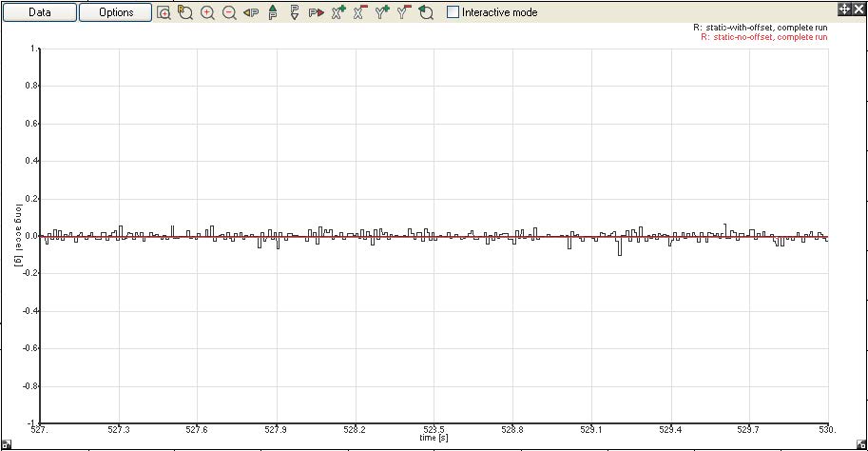Reset the graph zoom with undo icon
Image resolution: width=868 pixels, height=451 pixels.
click(426, 12)
